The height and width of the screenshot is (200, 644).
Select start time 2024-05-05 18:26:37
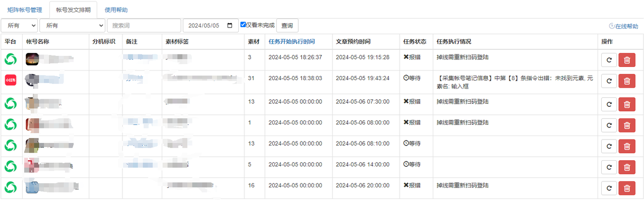click(x=295, y=57)
